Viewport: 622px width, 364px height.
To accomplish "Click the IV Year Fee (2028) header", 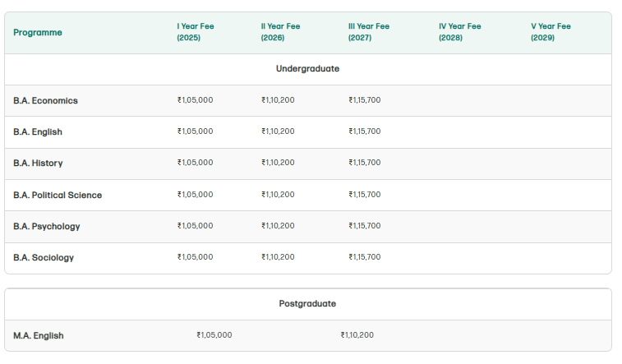I will coord(460,32).
